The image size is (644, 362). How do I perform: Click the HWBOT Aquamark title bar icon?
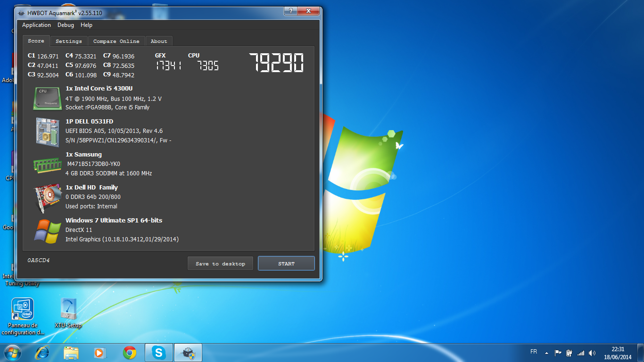(21, 12)
